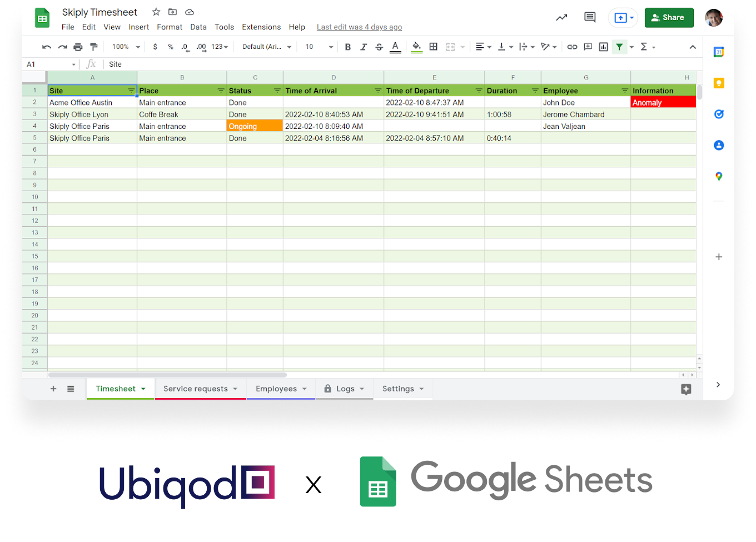The image size is (756, 542).
Task: Click the Print icon in the toolbar
Action: point(78,47)
